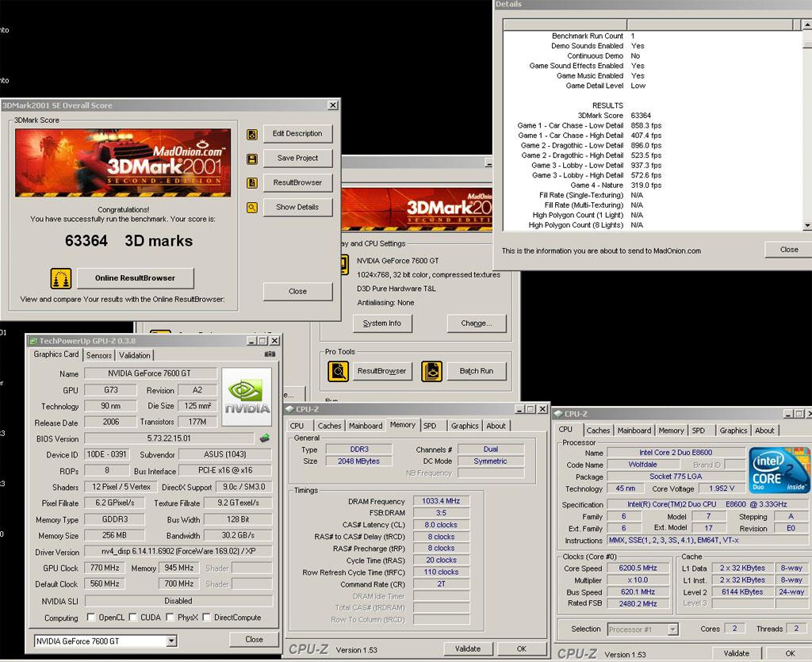Click the Details list scroll down arrow
The height and width of the screenshot is (662, 812).
(x=806, y=226)
